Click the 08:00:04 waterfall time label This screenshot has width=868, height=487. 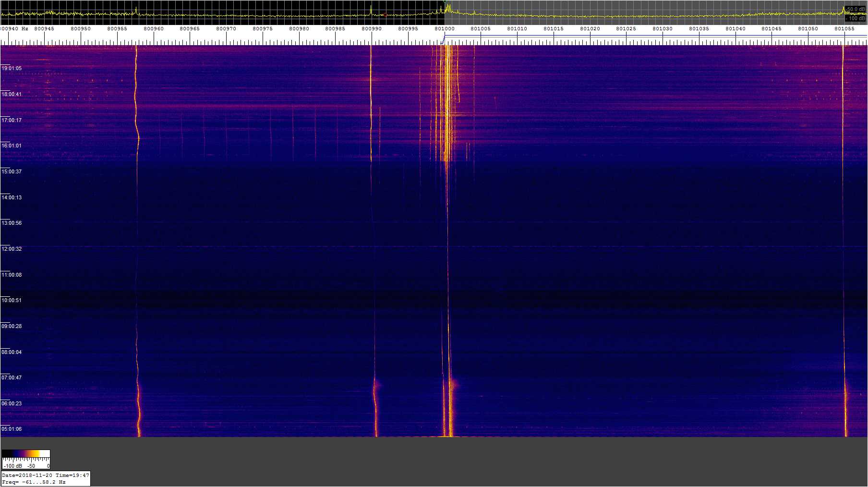pos(12,353)
